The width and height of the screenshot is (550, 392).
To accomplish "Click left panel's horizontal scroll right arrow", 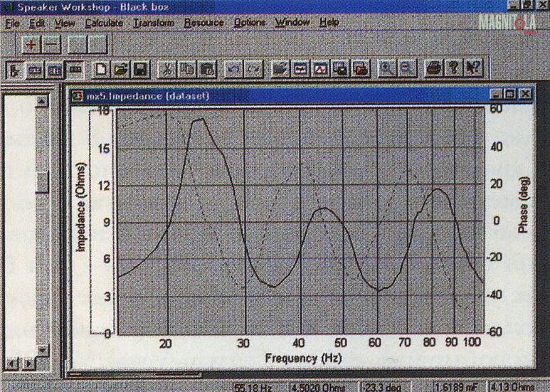I will 29,364.
